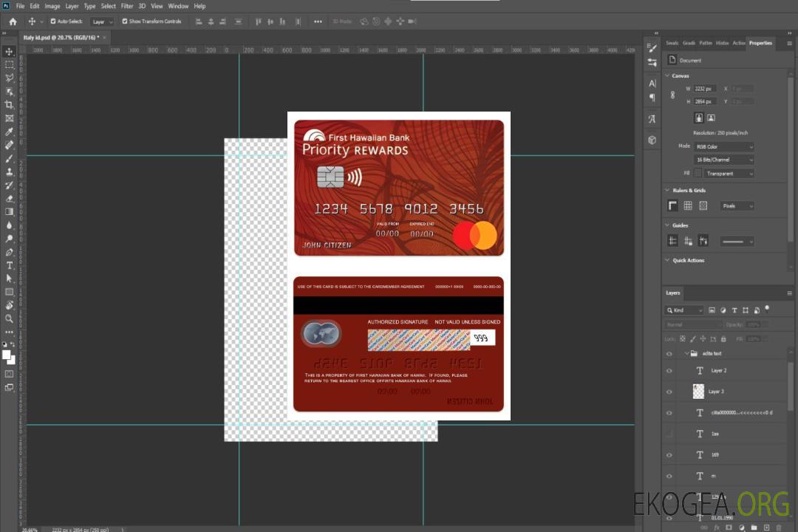Open the Image menu

click(52, 6)
